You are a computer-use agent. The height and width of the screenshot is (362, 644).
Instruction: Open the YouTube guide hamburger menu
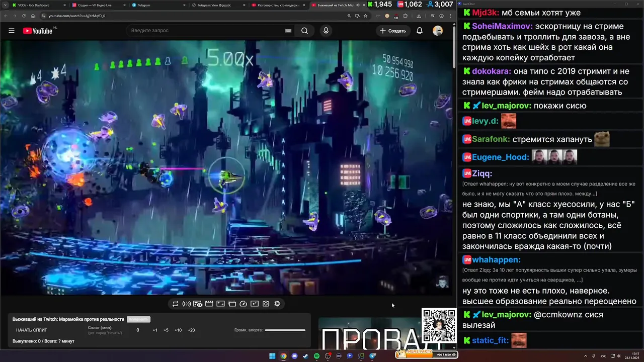[12, 31]
